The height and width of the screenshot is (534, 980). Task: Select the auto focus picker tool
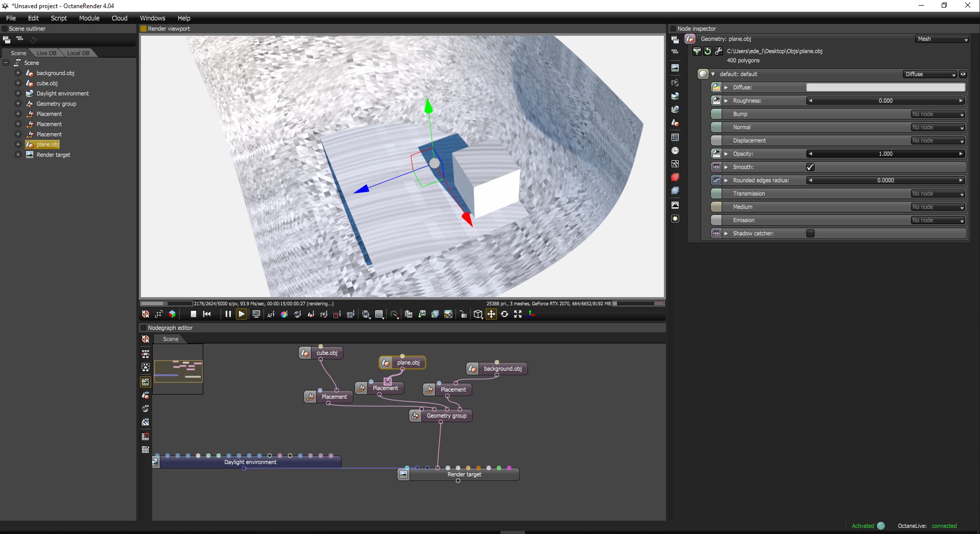(x=271, y=314)
